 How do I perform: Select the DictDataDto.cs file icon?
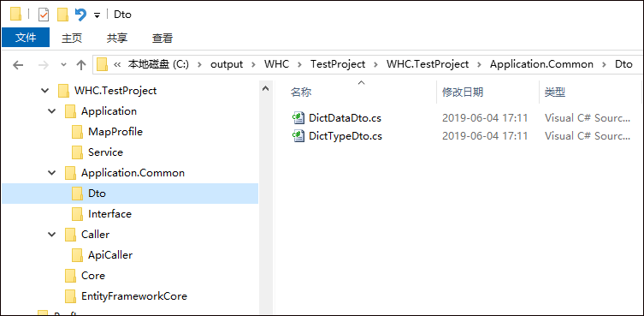tap(298, 117)
